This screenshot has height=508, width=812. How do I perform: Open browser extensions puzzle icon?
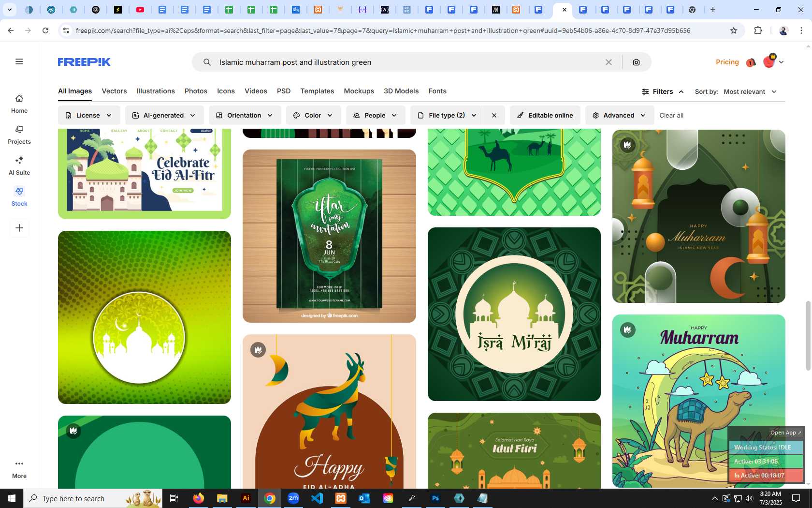tap(758, 30)
